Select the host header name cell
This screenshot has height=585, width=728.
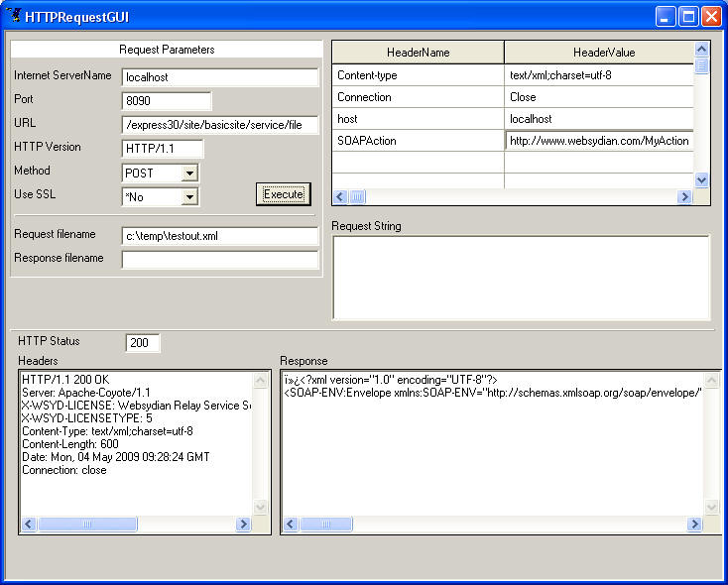click(x=418, y=119)
